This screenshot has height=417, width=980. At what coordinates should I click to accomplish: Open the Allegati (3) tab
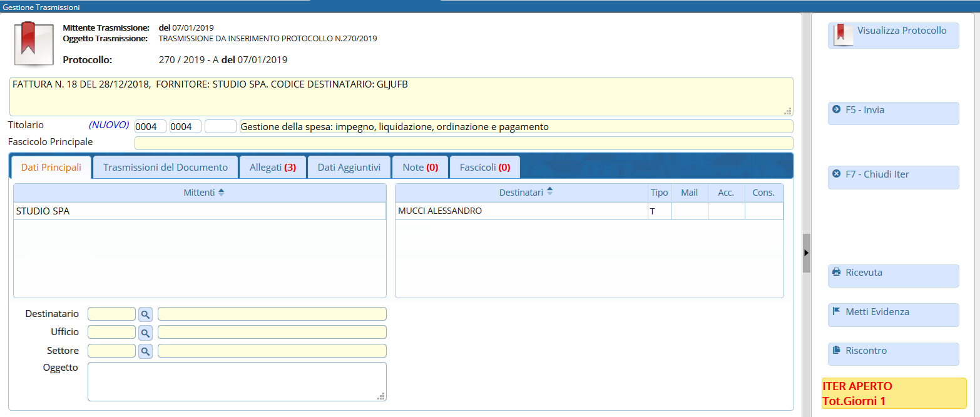click(272, 168)
